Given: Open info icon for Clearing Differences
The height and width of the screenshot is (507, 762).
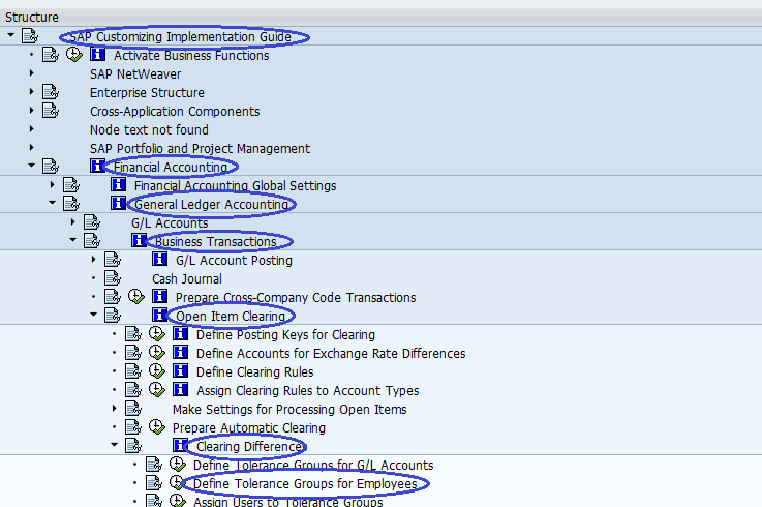Looking at the screenshot, I should tap(181, 445).
